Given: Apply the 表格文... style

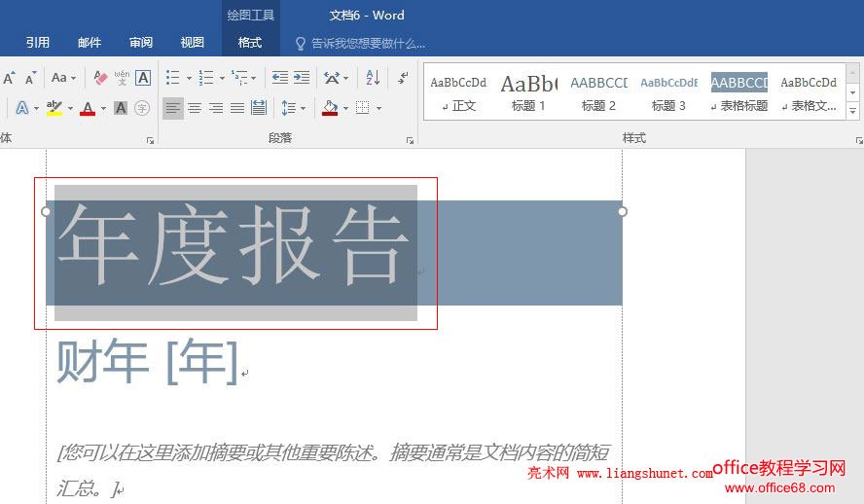Looking at the screenshot, I should tap(809, 92).
